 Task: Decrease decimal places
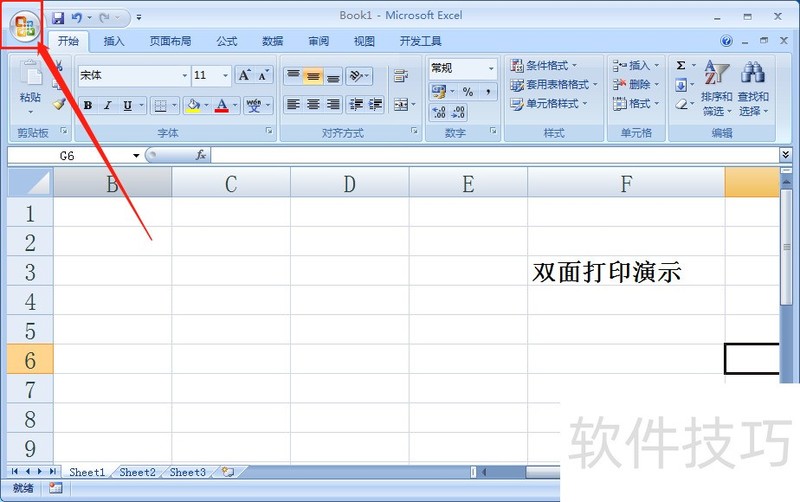point(458,112)
